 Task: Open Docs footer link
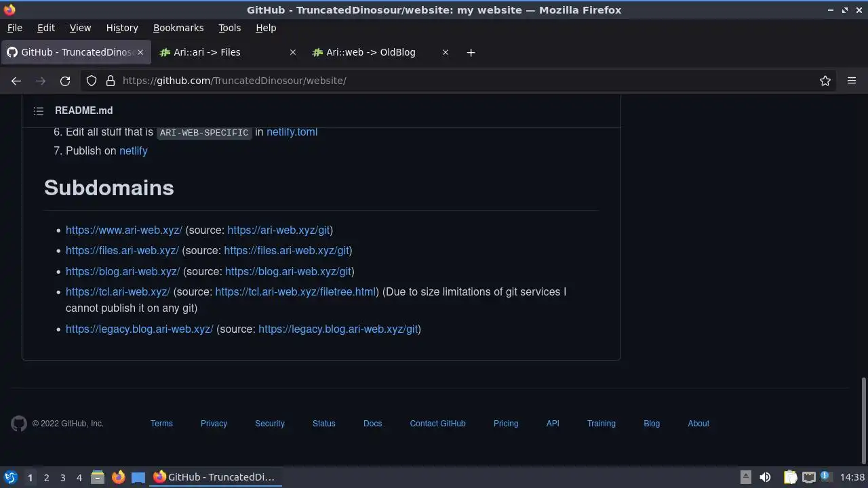click(x=373, y=424)
